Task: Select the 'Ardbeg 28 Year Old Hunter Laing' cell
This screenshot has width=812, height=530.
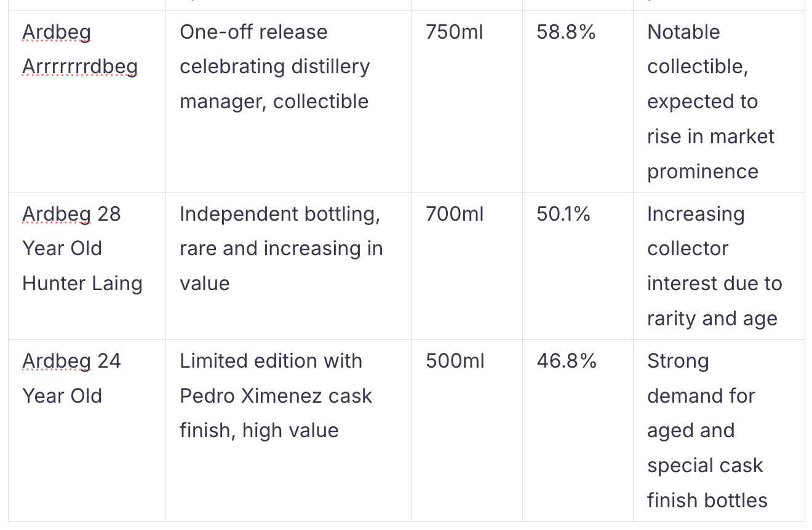Action: [87, 266]
